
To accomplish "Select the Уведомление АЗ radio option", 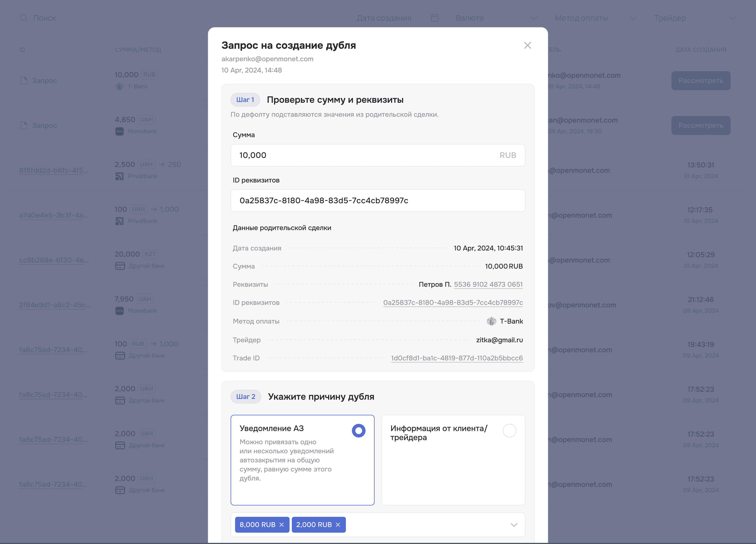I will (358, 430).
